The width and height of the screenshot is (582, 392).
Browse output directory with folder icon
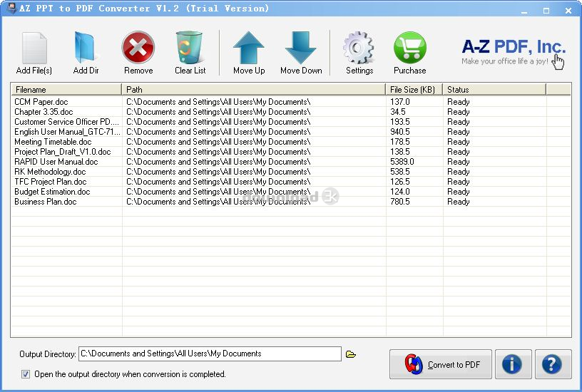click(x=351, y=354)
